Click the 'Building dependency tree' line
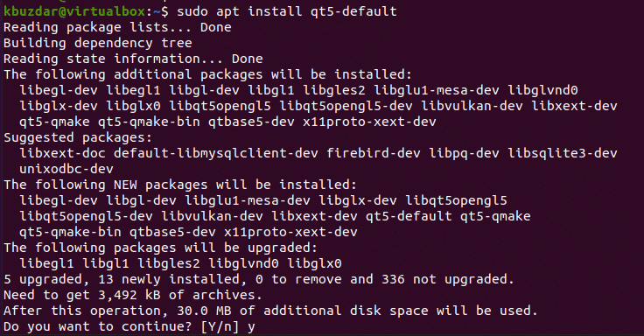Image resolution: width=644 pixels, height=336 pixels. click(98, 43)
